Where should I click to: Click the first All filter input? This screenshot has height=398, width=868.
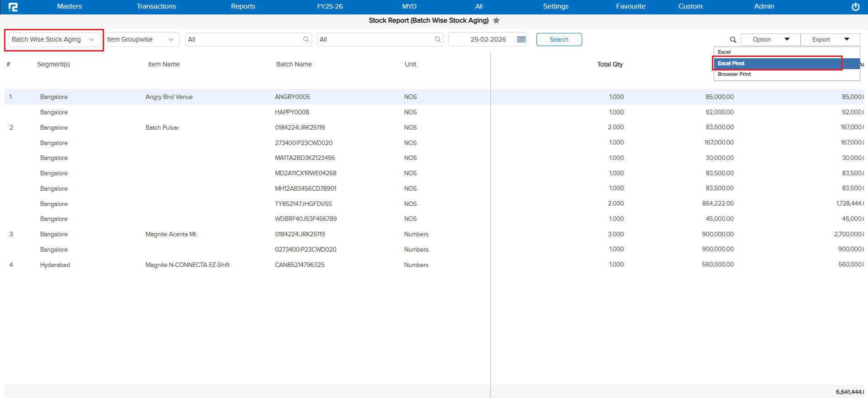(x=248, y=39)
